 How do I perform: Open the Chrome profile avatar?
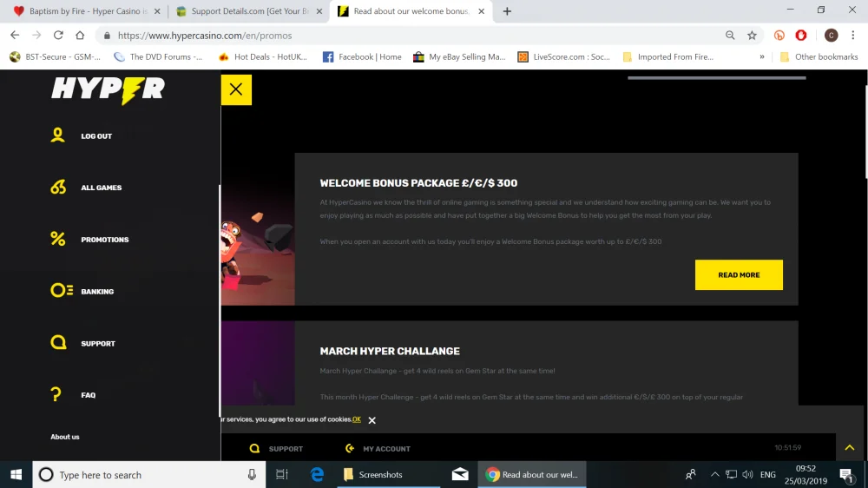831,36
